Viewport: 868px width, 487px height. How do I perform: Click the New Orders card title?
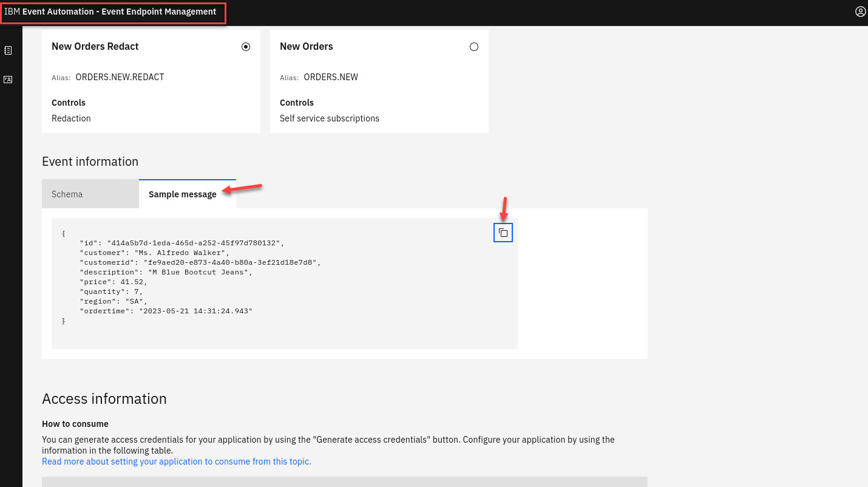307,47
